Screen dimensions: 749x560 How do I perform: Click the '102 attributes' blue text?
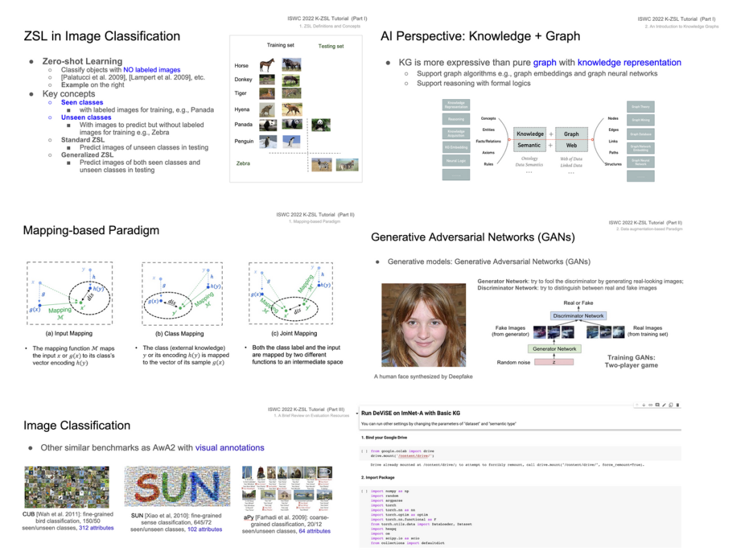point(205,530)
